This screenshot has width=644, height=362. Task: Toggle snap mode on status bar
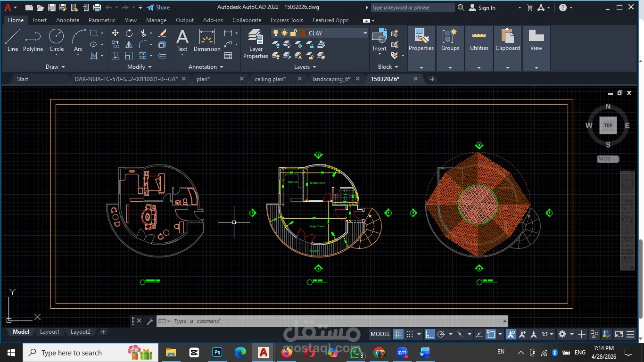point(410,334)
